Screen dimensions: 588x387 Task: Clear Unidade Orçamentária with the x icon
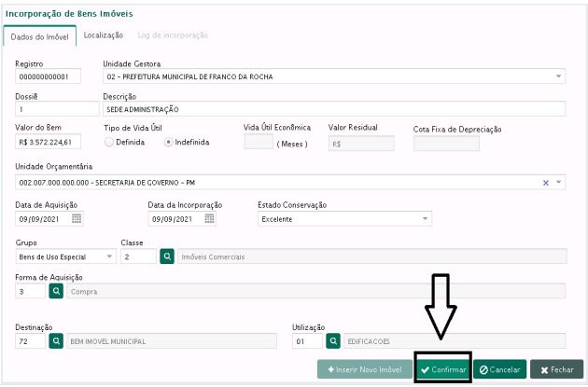point(546,183)
